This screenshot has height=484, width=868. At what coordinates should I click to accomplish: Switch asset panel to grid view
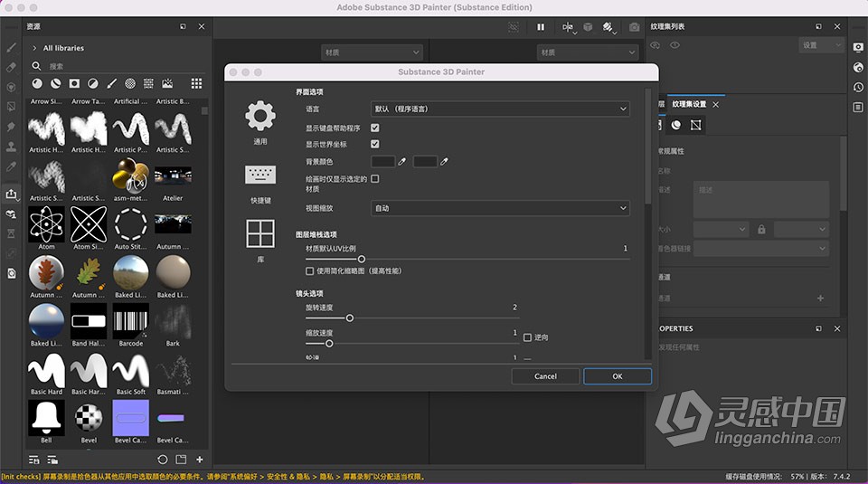pos(196,83)
